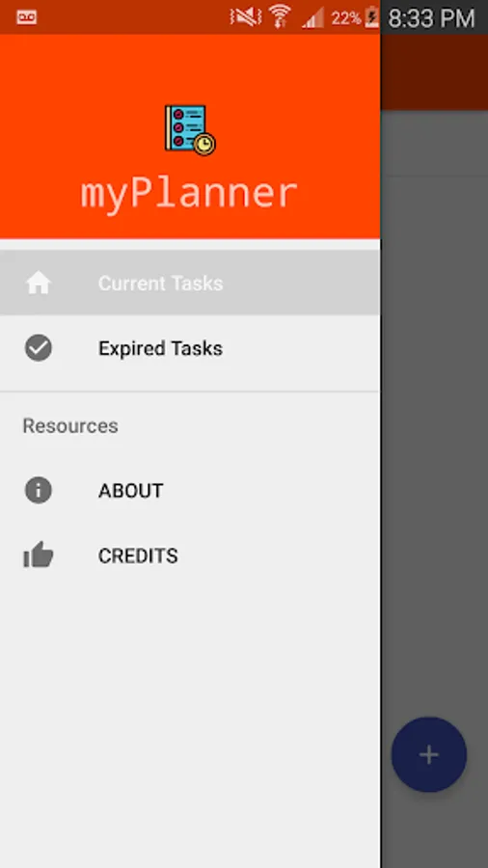The height and width of the screenshot is (868, 488).
Task: Tap the myPlanner title text
Action: [x=189, y=194]
